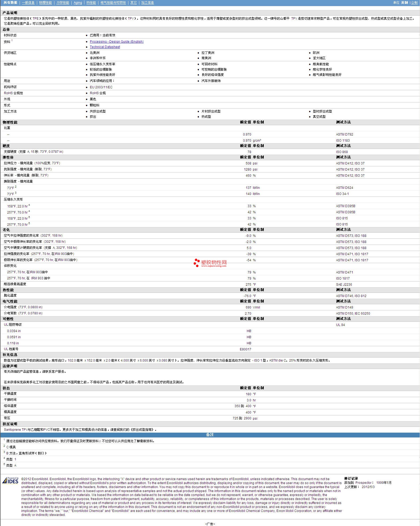
Task: Click the 补充信息 section heading
Action: (10, 355)
